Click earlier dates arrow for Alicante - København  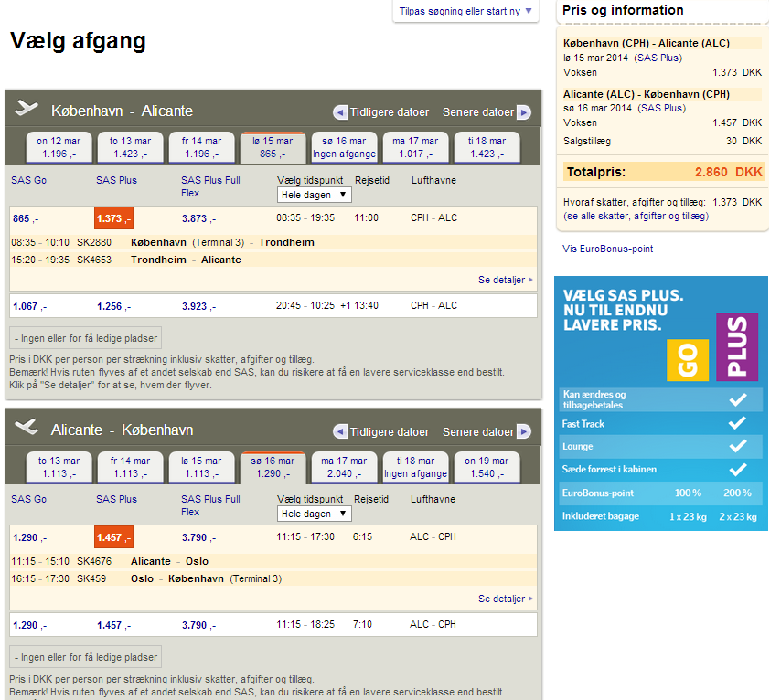(x=340, y=431)
